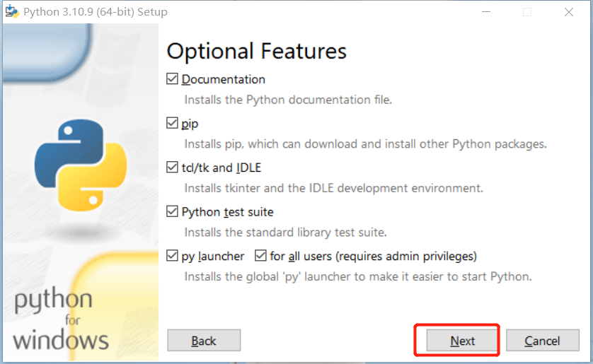This screenshot has width=593, height=364.
Task: Close the Python Setup window
Action: [x=569, y=12]
